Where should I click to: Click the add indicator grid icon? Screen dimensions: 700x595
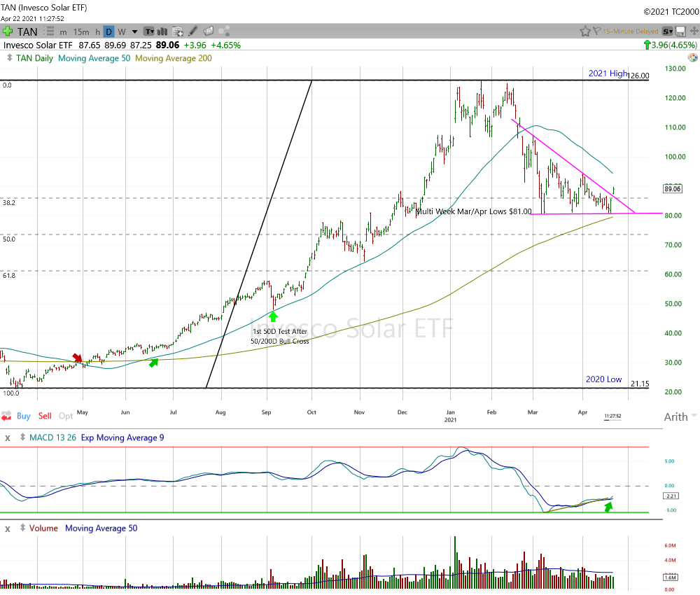point(178,31)
